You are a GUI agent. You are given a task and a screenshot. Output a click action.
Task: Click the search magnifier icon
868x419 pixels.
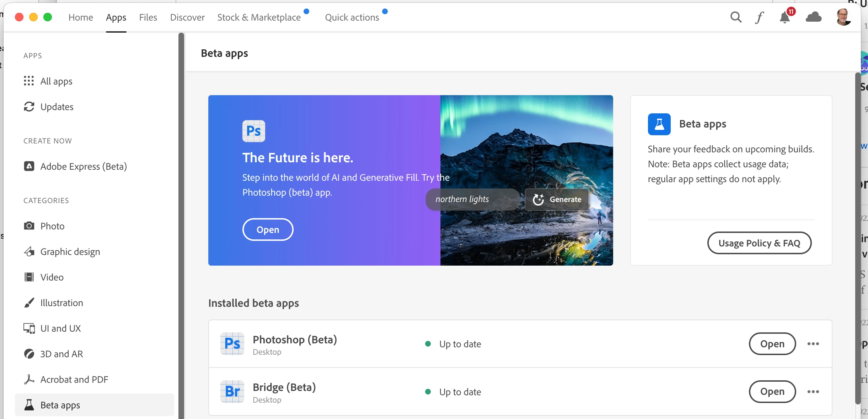coord(736,17)
